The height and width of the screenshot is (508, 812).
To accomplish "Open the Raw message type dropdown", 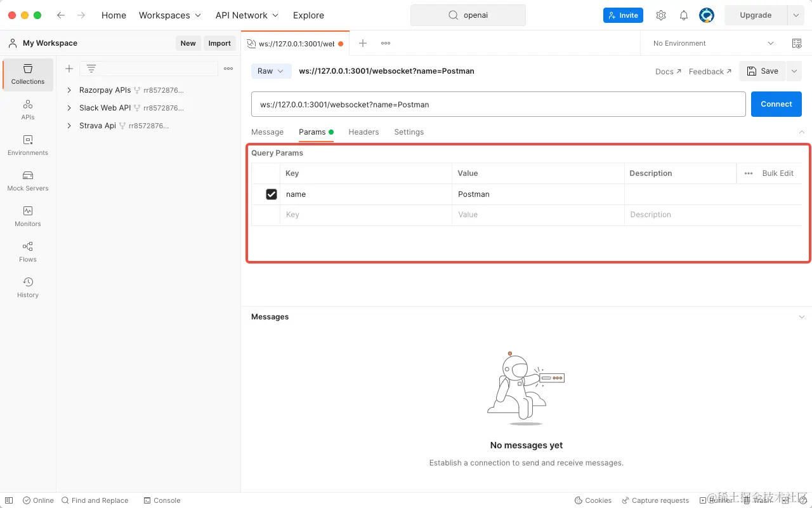I will (271, 71).
